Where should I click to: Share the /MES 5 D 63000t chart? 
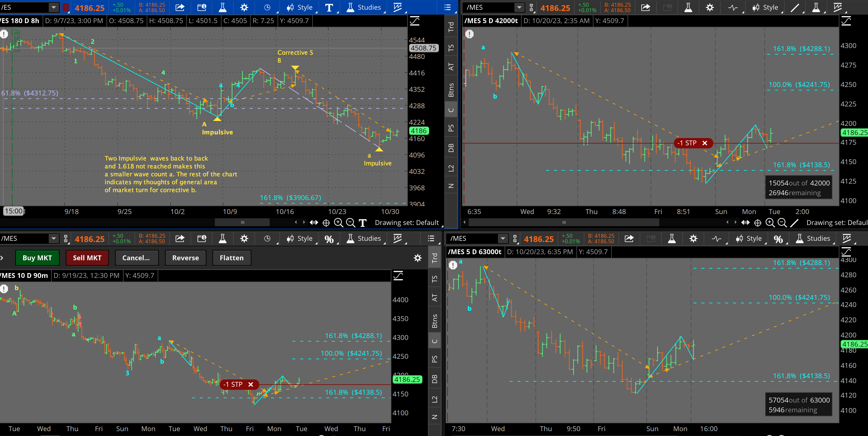629,239
